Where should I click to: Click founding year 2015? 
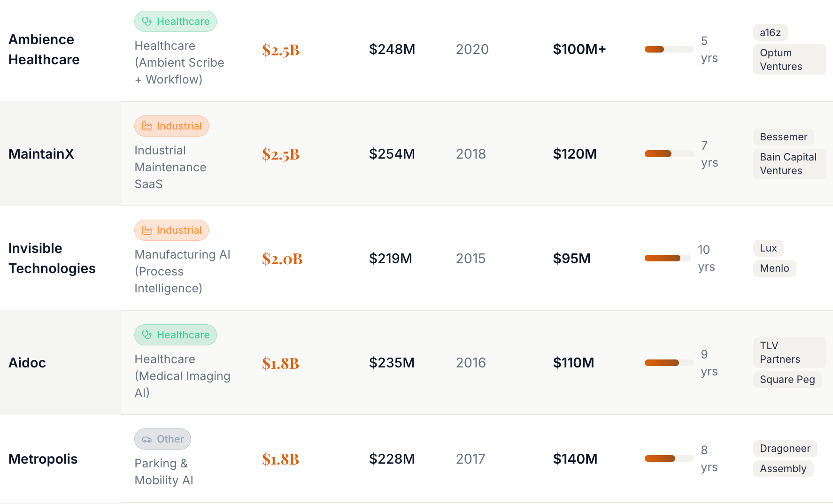point(471,259)
